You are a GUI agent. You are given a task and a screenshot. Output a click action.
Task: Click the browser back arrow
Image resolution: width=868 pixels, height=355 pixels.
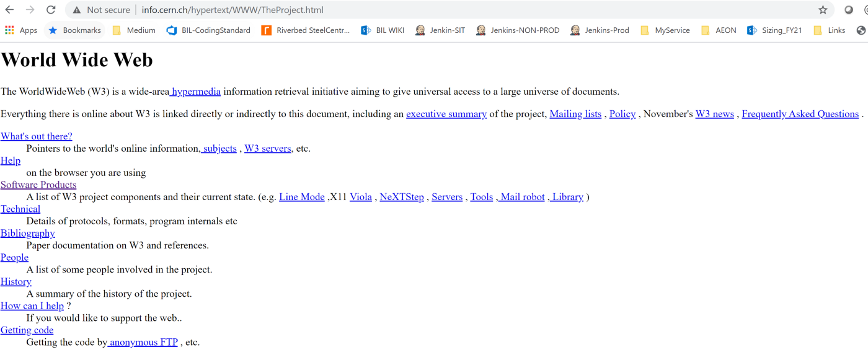coord(9,10)
